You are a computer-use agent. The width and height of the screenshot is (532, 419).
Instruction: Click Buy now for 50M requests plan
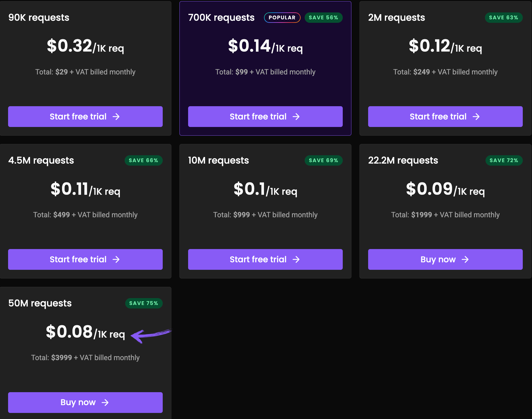pyautogui.click(x=85, y=402)
